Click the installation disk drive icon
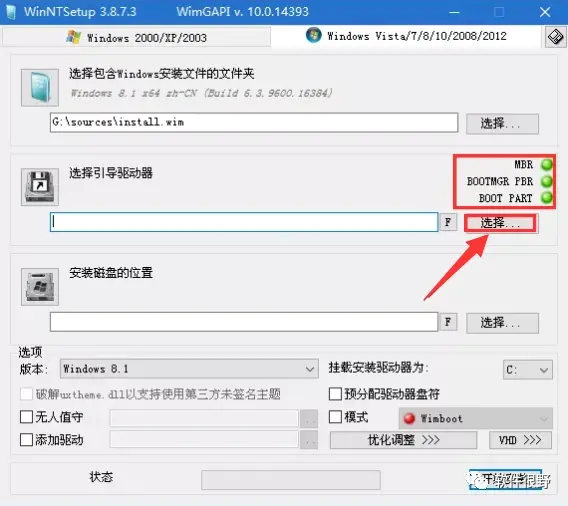 (40, 287)
